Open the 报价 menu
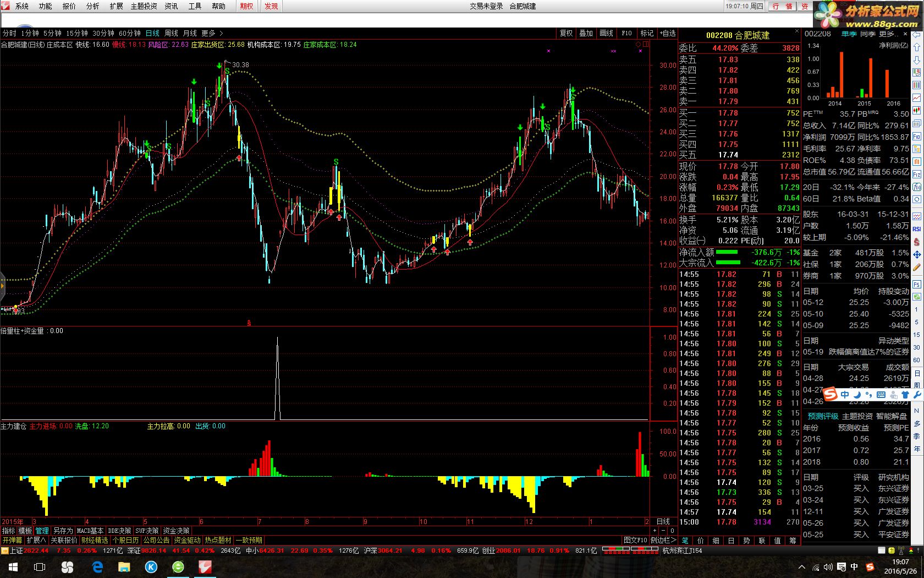 69,6
